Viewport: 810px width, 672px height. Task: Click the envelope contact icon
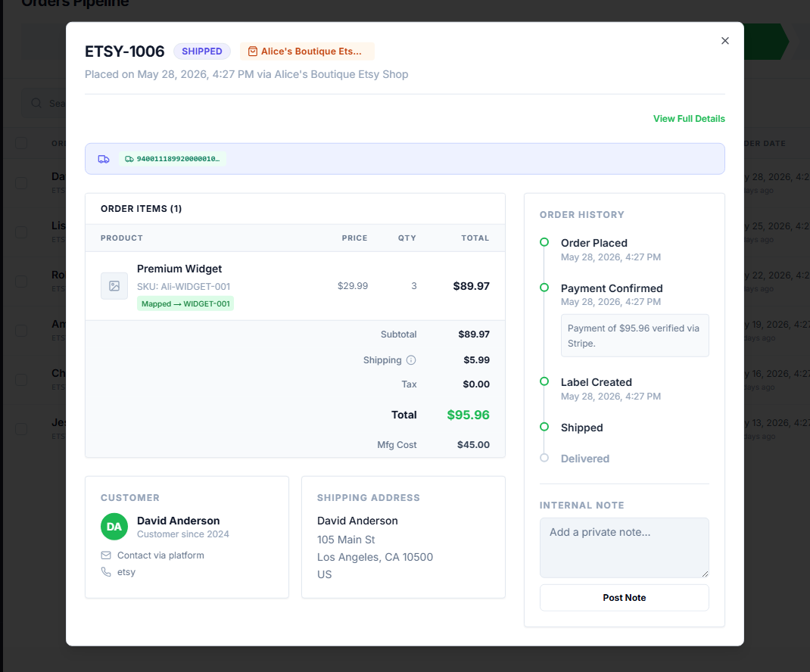click(106, 555)
